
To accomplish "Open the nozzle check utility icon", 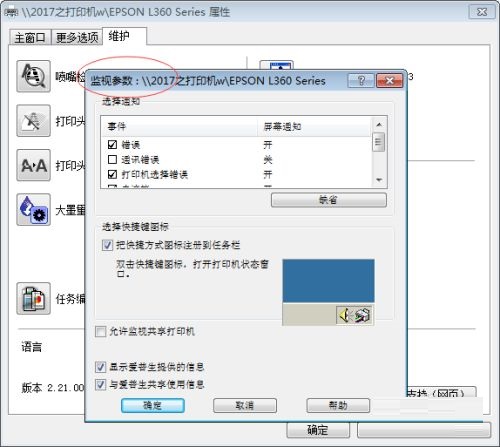I will pyautogui.click(x=33, y=76).
